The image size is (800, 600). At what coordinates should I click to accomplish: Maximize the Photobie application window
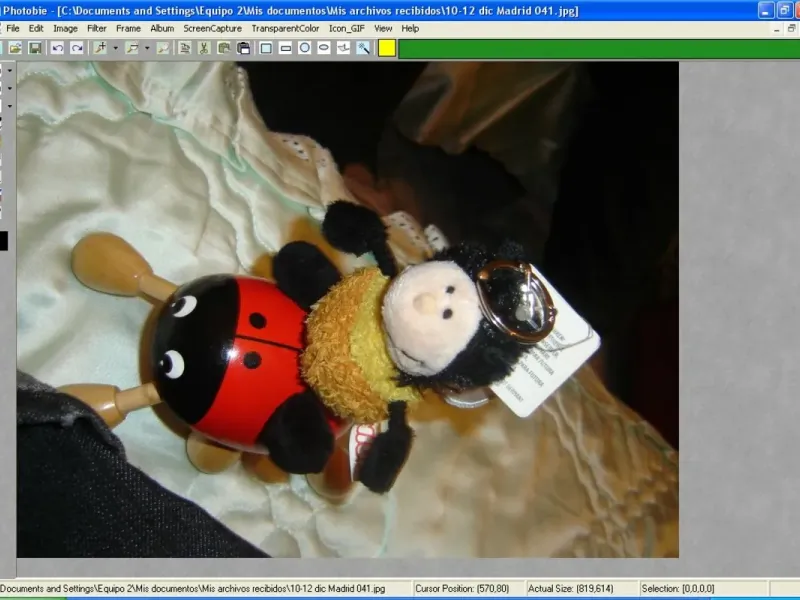784,10
